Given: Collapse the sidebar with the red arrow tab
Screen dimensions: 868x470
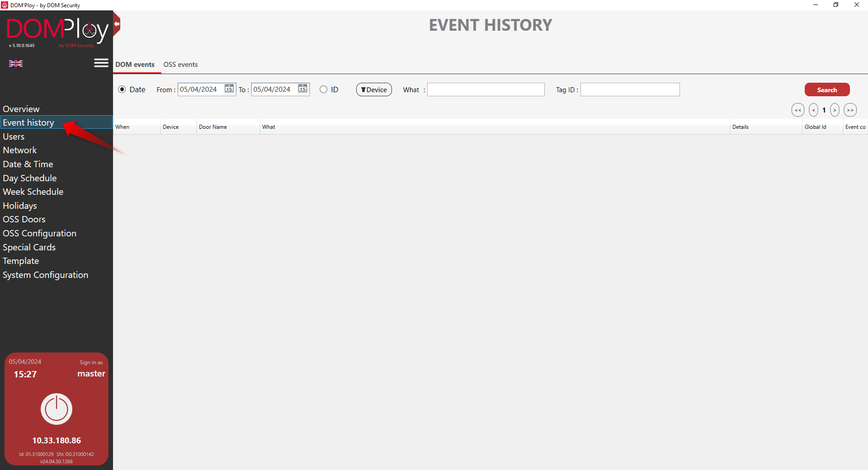Looking at the screenshot, I should [x=117, y=24].
